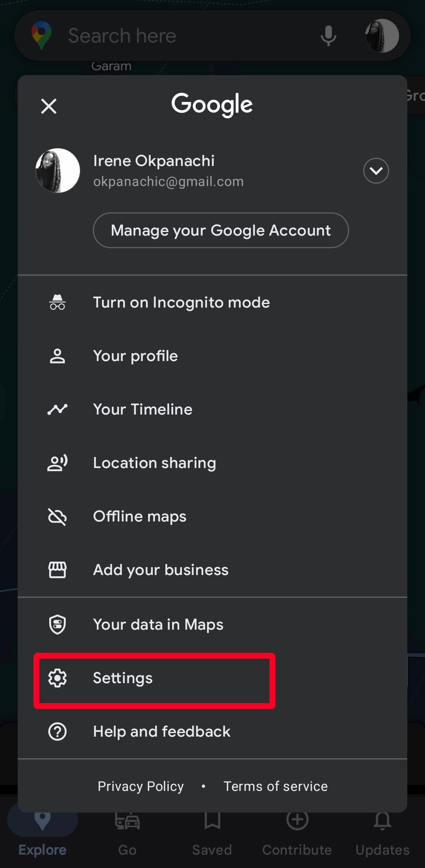The height and width of the screenshot is (868, 425).
Task: Open the Terms of service link
Action: click(x=275, y=786)
